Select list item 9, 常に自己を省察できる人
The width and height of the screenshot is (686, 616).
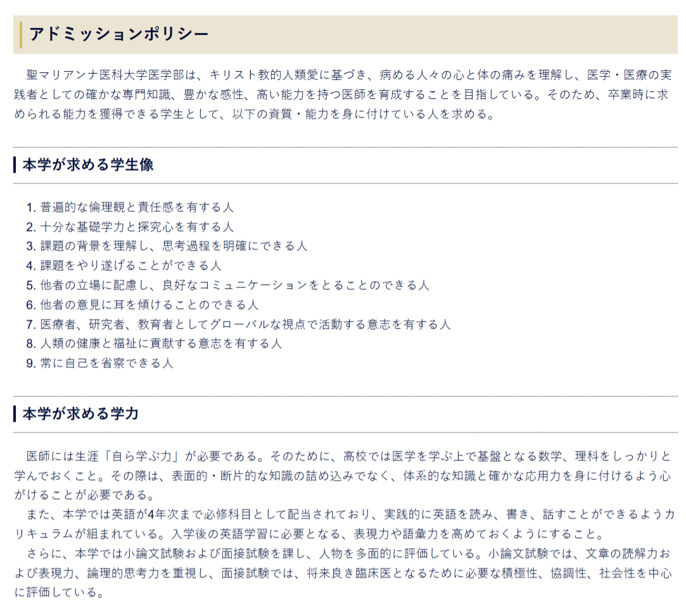coord(106,363)
